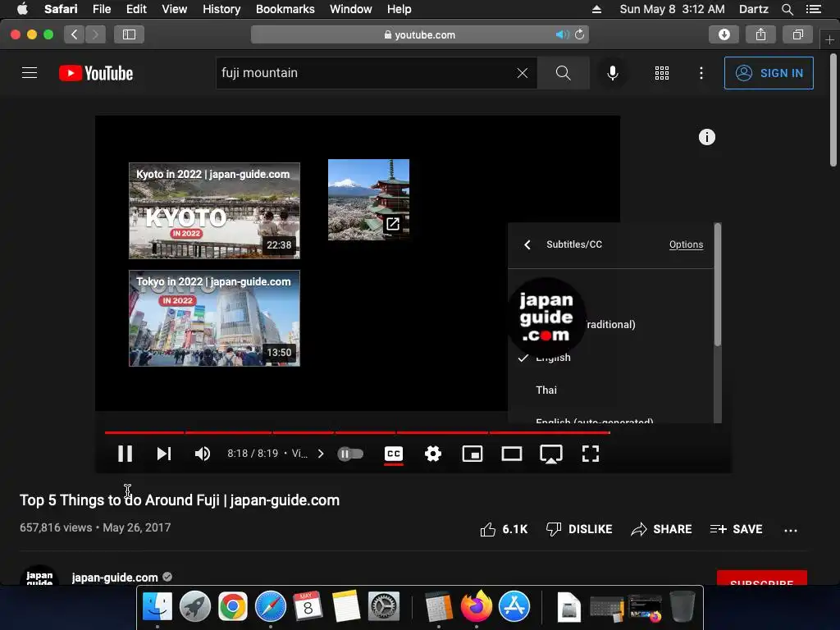Go back in Safari
Viewport: 840px width, 630px height.
click(75, 34)
